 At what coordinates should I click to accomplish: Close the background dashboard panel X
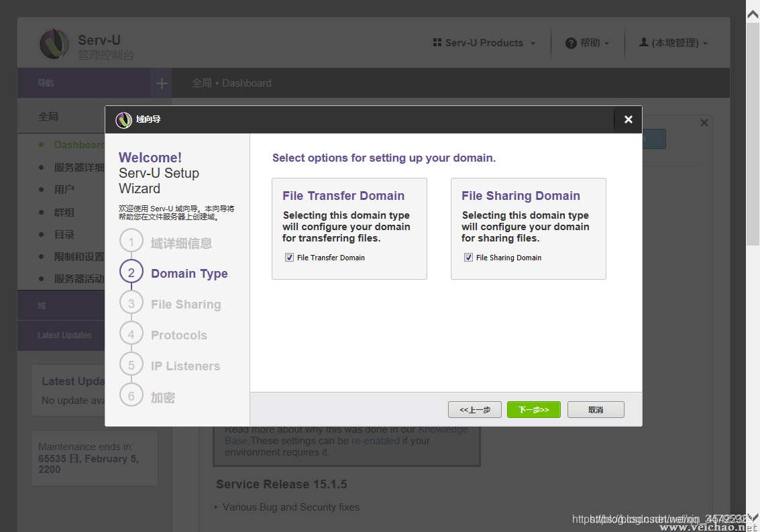pyautogui.click(x=704, y=123)
